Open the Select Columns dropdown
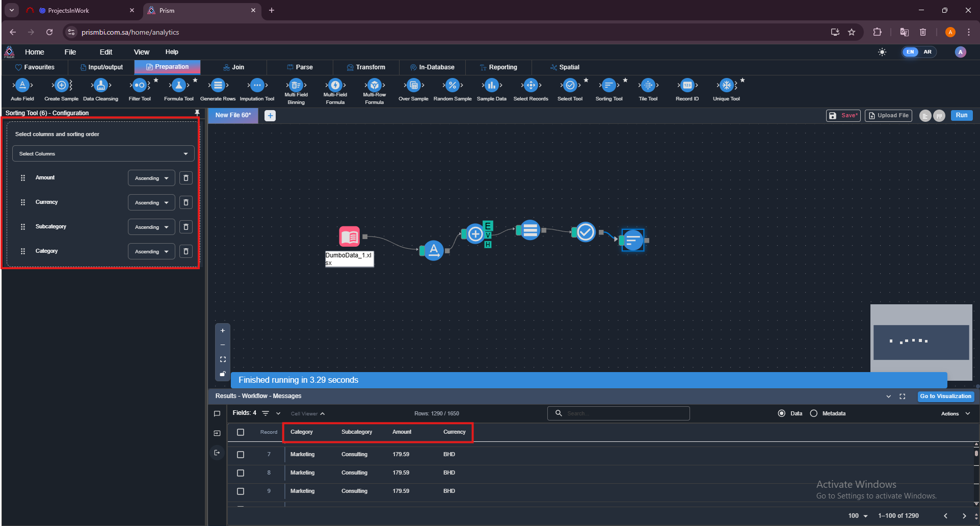Viewport: 980px width, 526px height. point(103,153)
